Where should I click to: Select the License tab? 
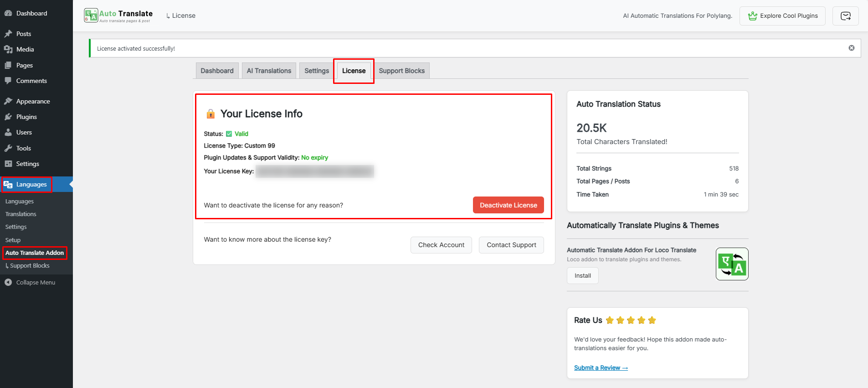click(354, 71)
